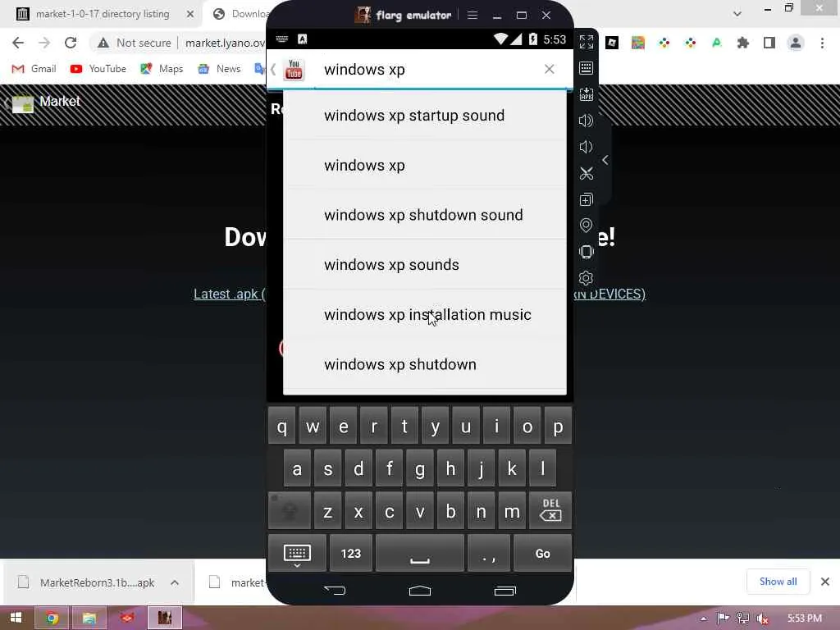Clear the 'windows xp' search text
This screenshot has height=630, width=840.
click(549, 69)
